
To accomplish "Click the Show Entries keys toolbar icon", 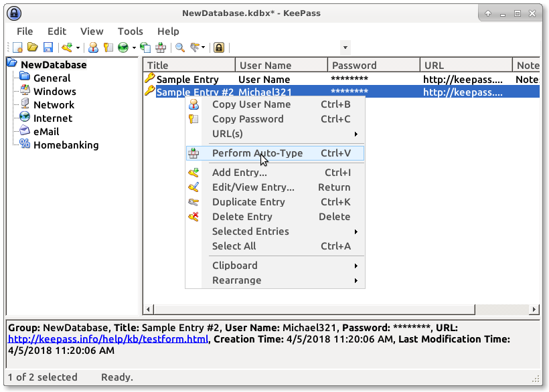I will pyautogui.click(x=195, y=47).
